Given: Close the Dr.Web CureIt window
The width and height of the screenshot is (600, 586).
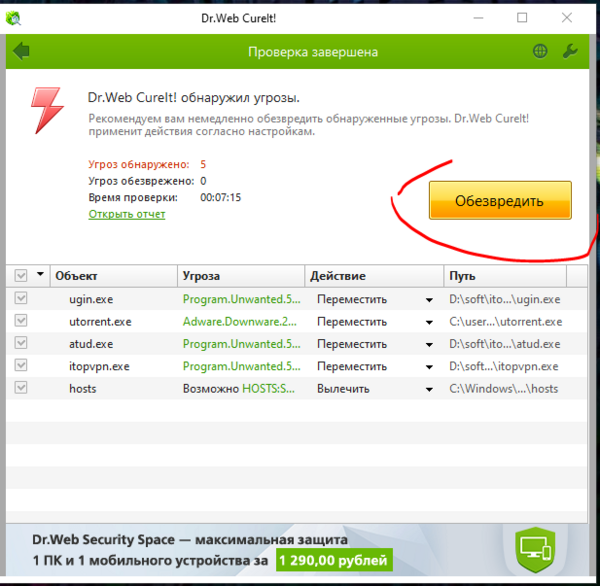Looking at the screenshot, I should 567,18.
